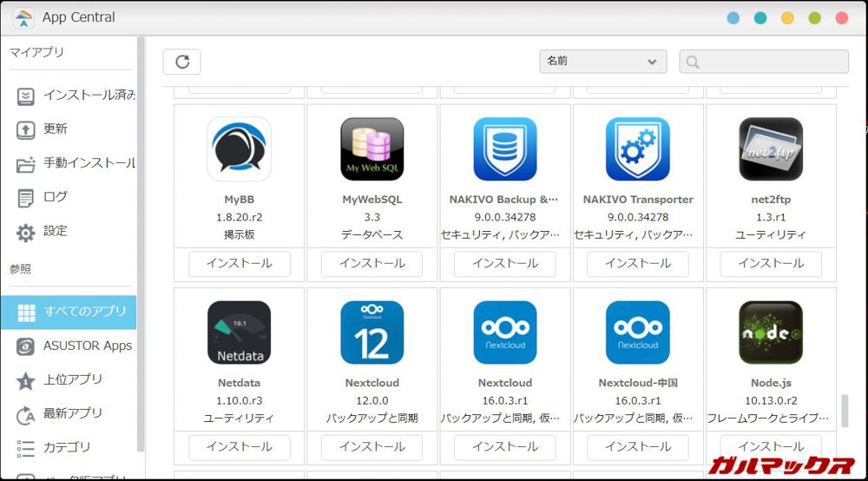
Task: Select 更新 in the sidebar
Action: [x=56, y=129]
